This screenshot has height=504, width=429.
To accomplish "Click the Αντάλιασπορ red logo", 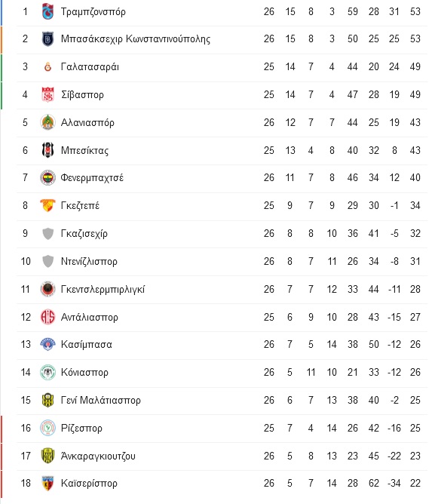I will (x=47, y=317).
